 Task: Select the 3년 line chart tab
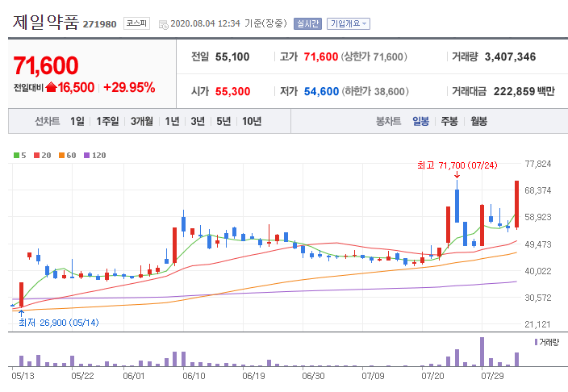tap(198, 121)
